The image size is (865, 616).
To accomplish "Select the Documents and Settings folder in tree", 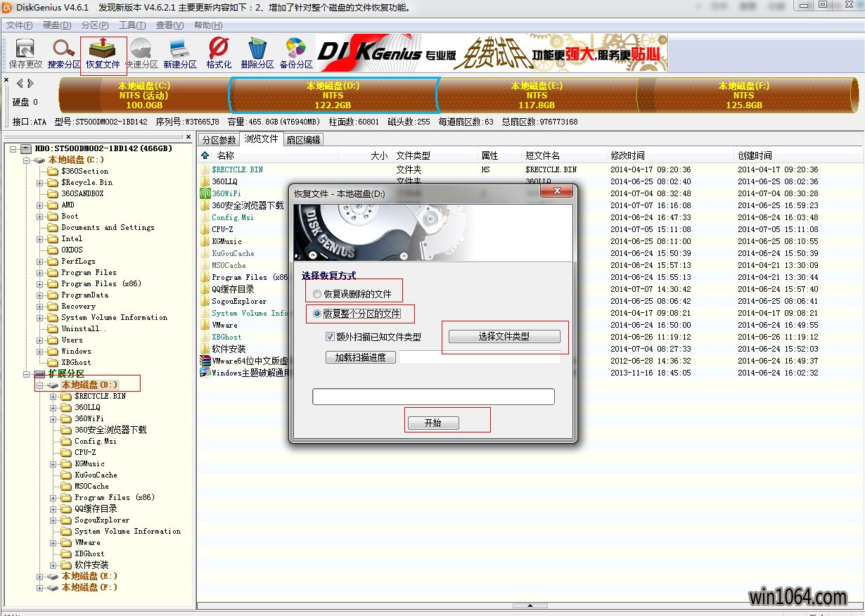I will pyautogui.click(x=108, y=227).
